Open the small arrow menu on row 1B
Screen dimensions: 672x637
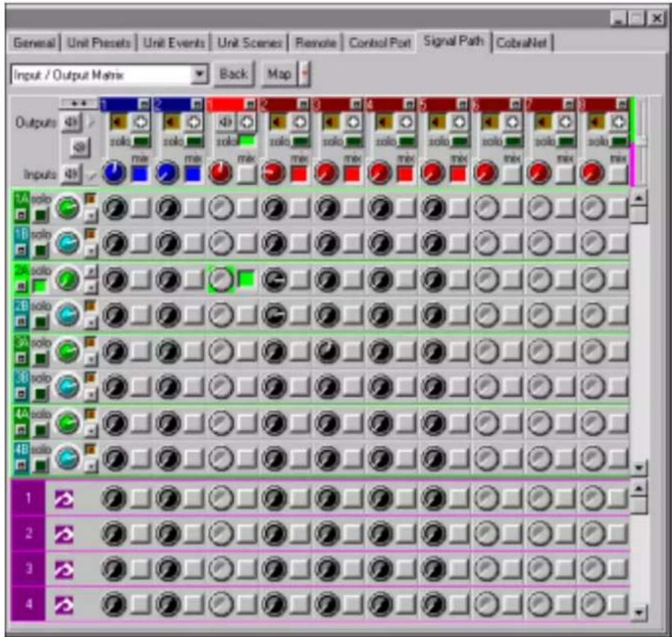tap(90, 252)
